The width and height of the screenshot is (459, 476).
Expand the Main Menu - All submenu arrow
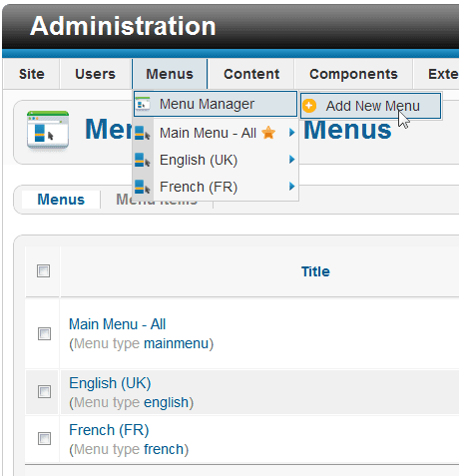[x=291, y=133]
